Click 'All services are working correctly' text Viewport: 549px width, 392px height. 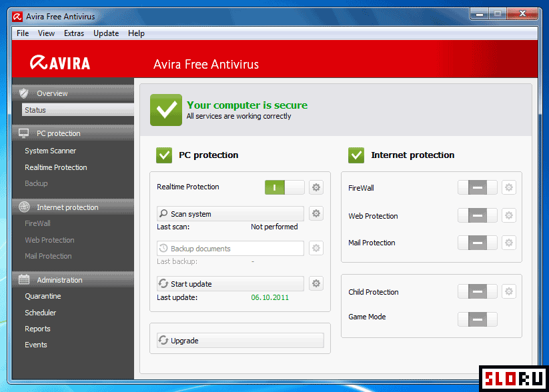(239, 116)
